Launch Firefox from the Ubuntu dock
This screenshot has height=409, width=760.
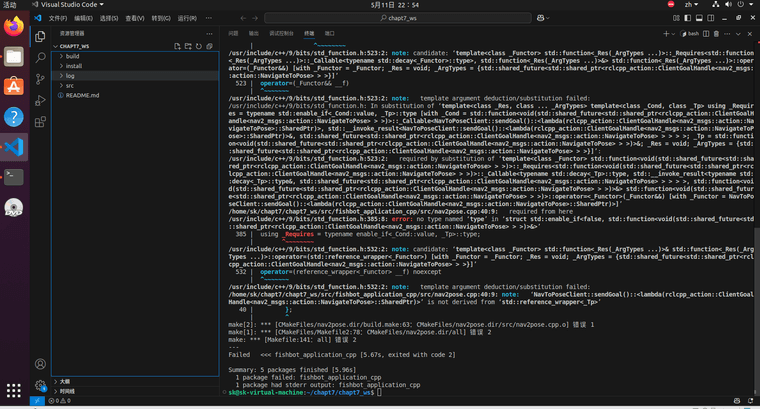pos(14,26)
